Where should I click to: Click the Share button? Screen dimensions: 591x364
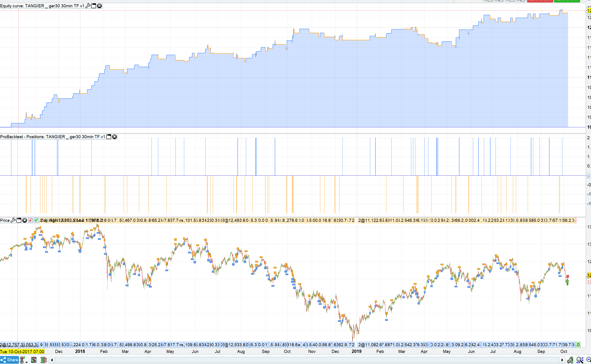click(10, 360)
